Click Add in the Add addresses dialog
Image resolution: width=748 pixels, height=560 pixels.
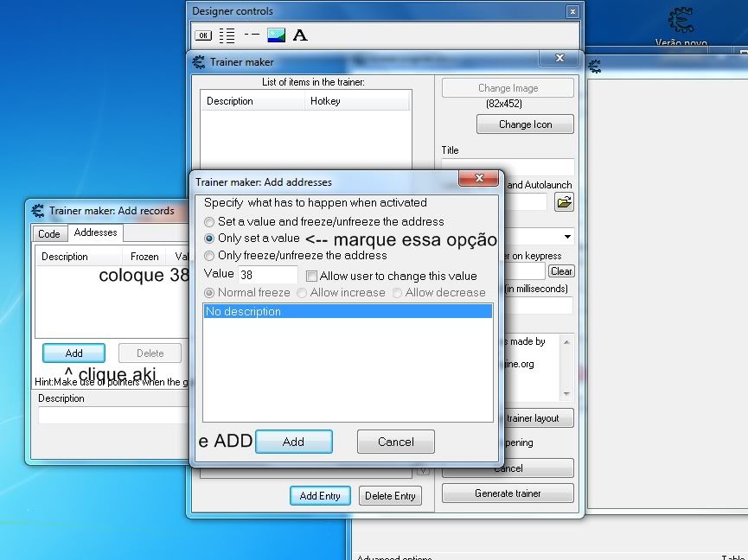293,442
